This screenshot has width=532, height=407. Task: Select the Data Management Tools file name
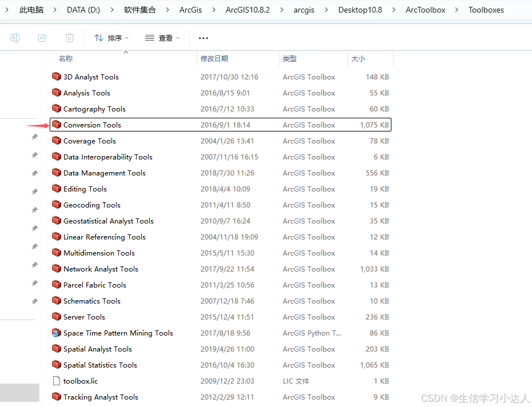(105, 173)
